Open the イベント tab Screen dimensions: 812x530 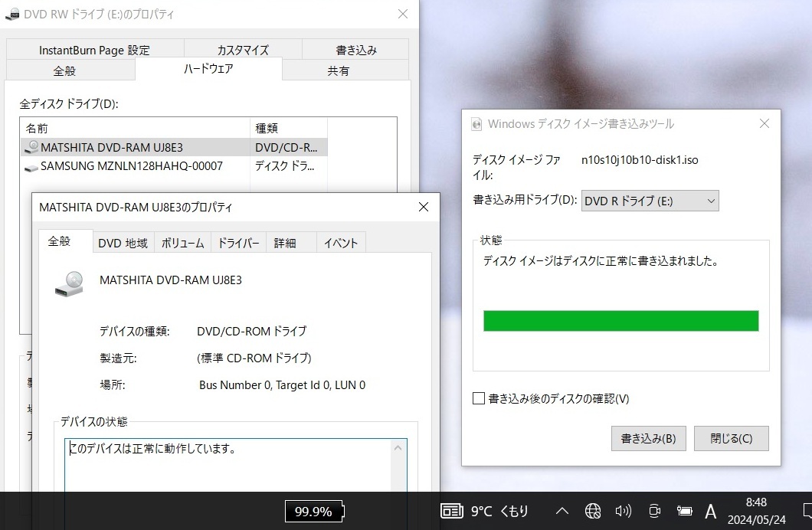(341, 243)
